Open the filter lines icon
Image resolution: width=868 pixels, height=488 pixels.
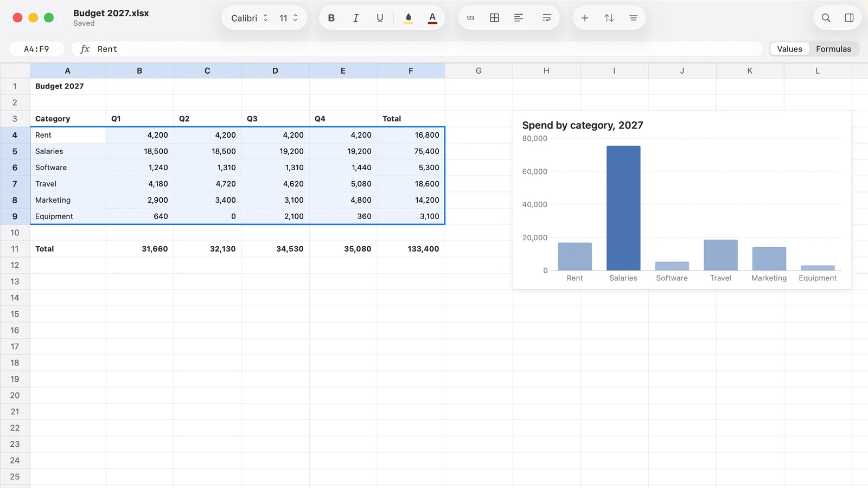tap(633, 18)
